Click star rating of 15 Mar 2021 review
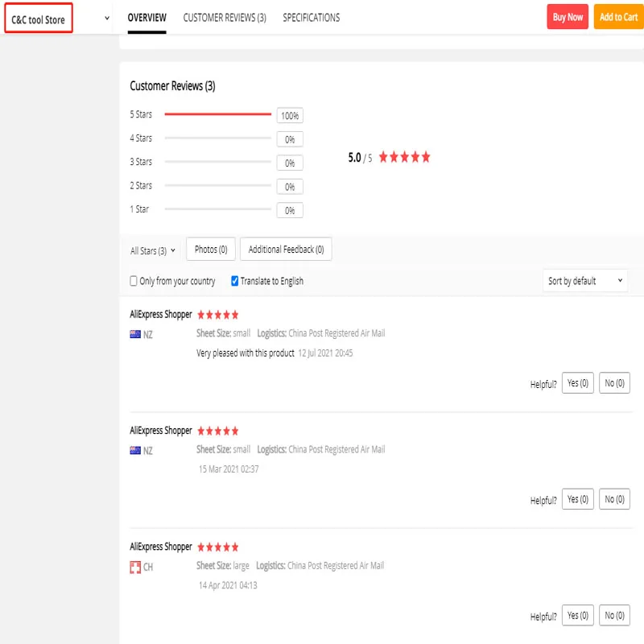This screenshot has height=644, width=644. [x=217, y=431]
